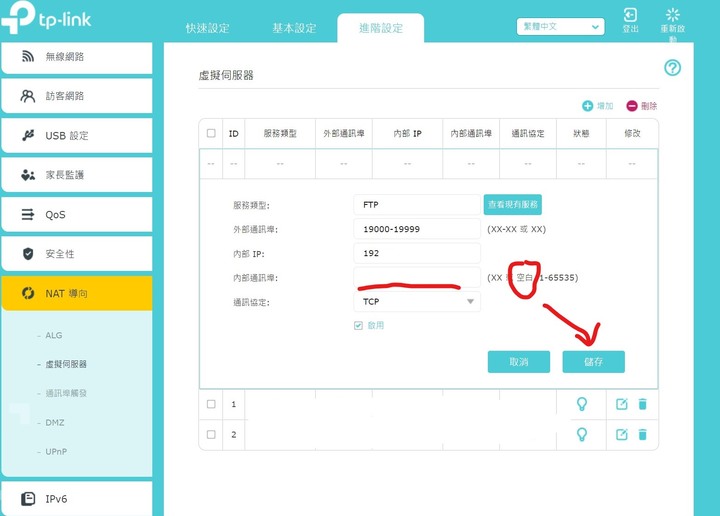The height and width of the screenshot is (516, 720).
Task: Click the 外部通訊埠 column header
Action: tap(343, 134)
